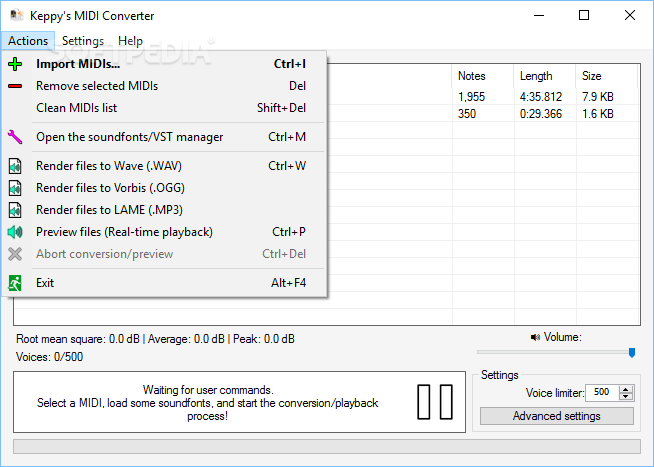Select Render files to Vorbis (.OGG)
The image size is (654, 467).
pyautogui.click(x=165, y=188)
